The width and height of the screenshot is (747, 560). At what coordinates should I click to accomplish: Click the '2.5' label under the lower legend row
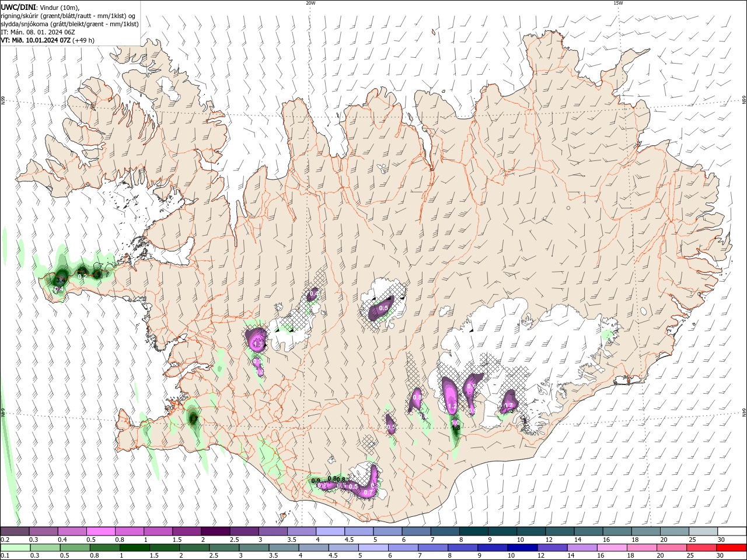[214, 556]
